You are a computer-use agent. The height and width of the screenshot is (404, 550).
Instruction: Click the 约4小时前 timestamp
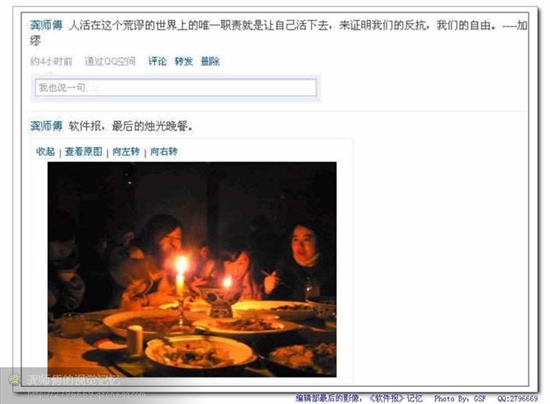pyautogui.click(x=51, y=61)
